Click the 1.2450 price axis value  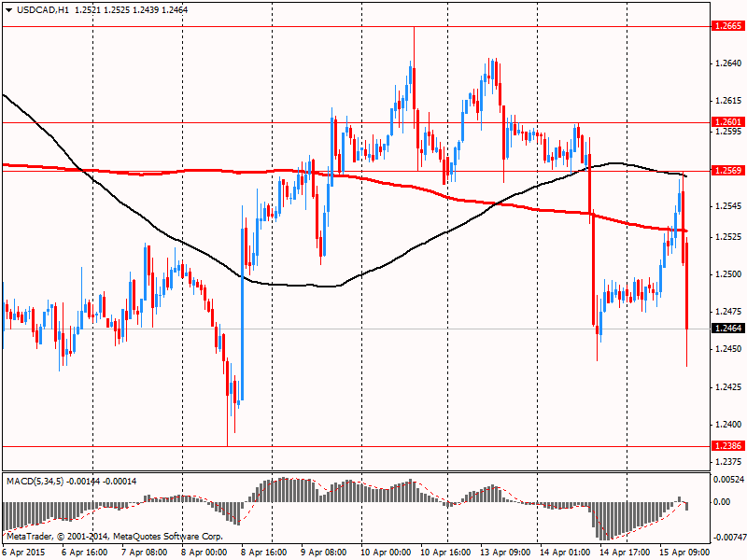(x=728, y=349)
